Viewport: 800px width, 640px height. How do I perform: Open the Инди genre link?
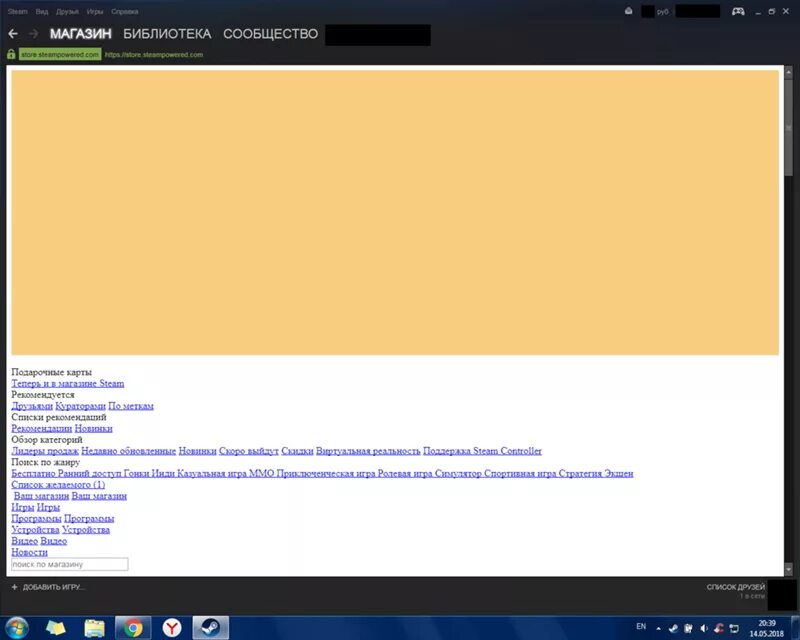point(163,473)
